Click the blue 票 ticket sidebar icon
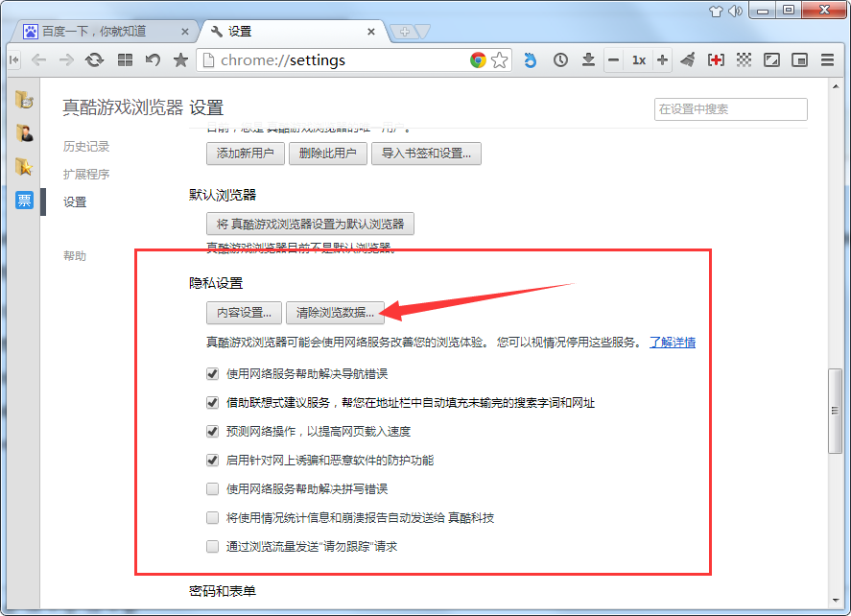Viewport: 851px width, 616px height. coord(24,200)
